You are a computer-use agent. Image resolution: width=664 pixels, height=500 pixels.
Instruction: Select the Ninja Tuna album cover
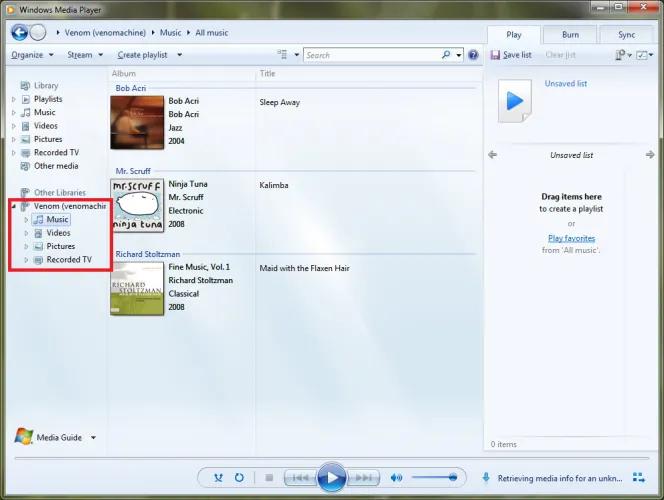137,205
